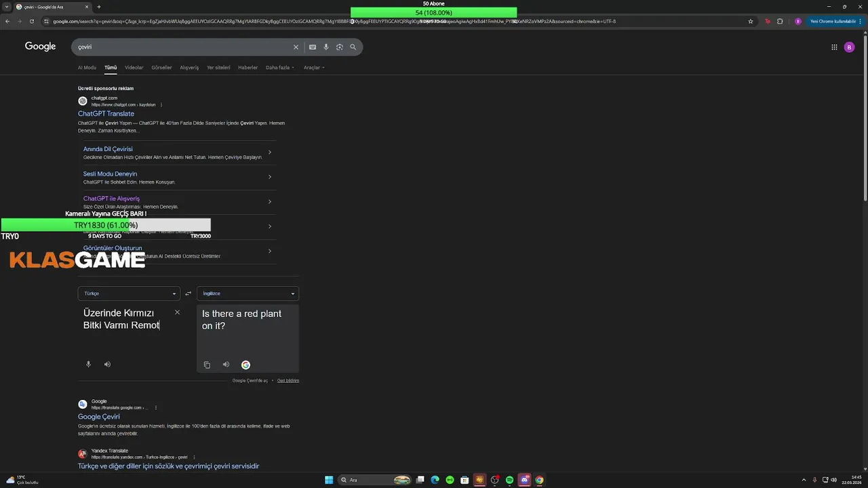Open the Google apps grid
This screenshot has height=488, width=868.
(834, 47)
